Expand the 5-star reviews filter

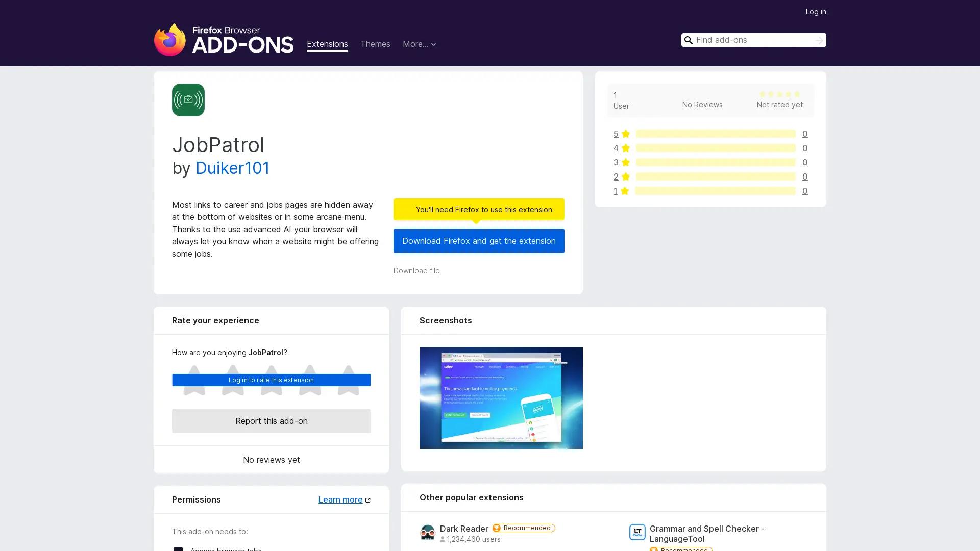[x=616, y=134]
